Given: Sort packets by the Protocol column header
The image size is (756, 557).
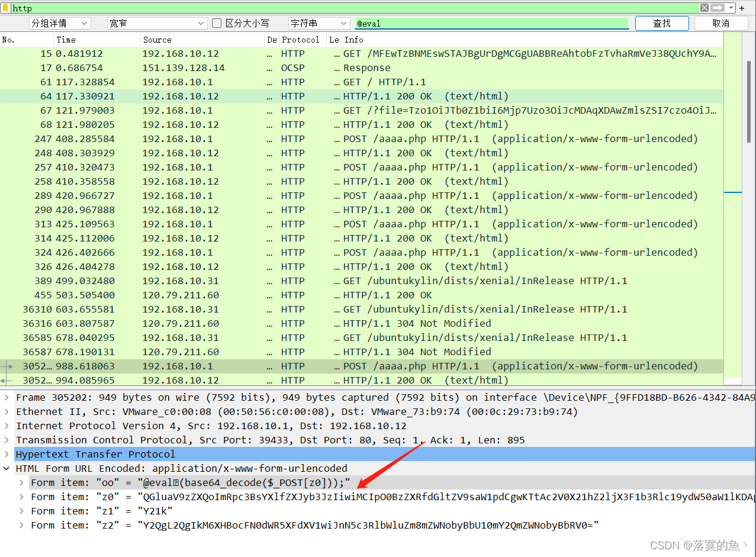Looking at the screenshot, I should (301, 40).
